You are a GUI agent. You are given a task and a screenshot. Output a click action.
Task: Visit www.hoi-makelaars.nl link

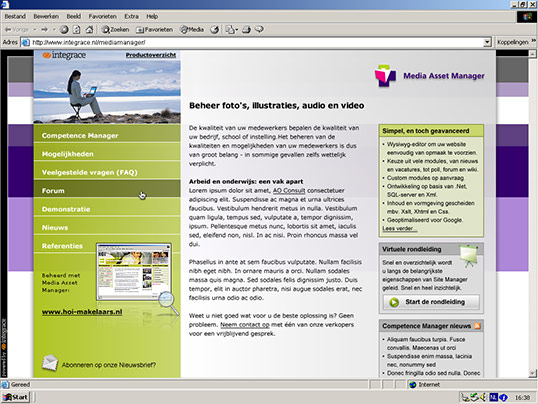click(82, 312)
